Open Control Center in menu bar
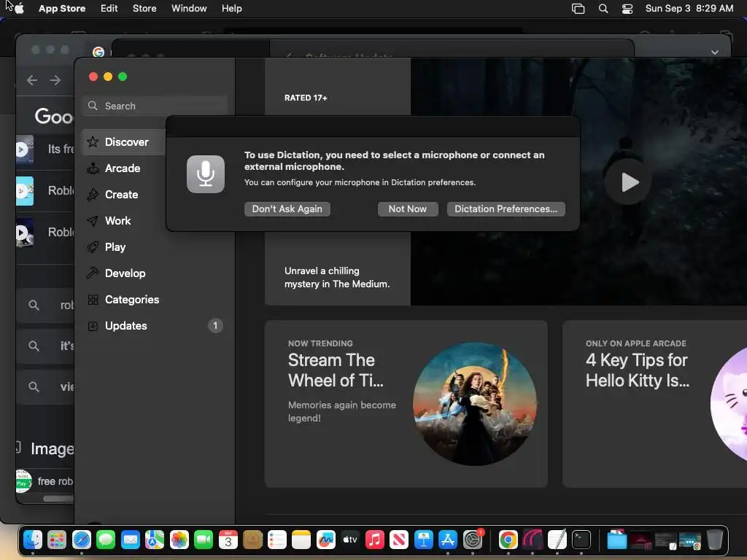 coord(627,9)
